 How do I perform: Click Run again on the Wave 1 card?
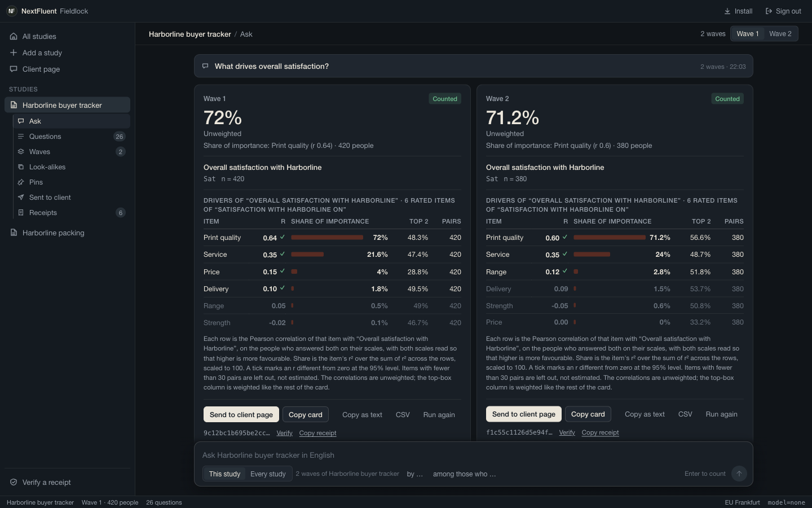pos(439,415)
